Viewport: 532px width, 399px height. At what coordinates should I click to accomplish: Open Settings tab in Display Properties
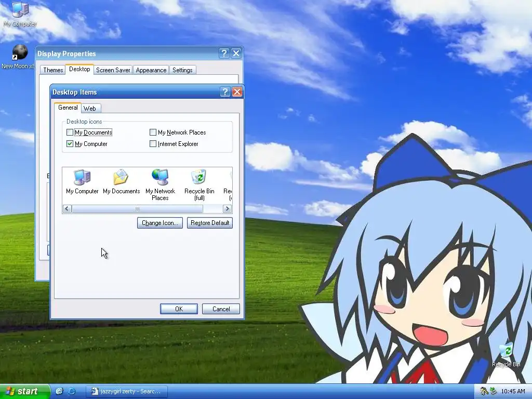tap(182, 70)
